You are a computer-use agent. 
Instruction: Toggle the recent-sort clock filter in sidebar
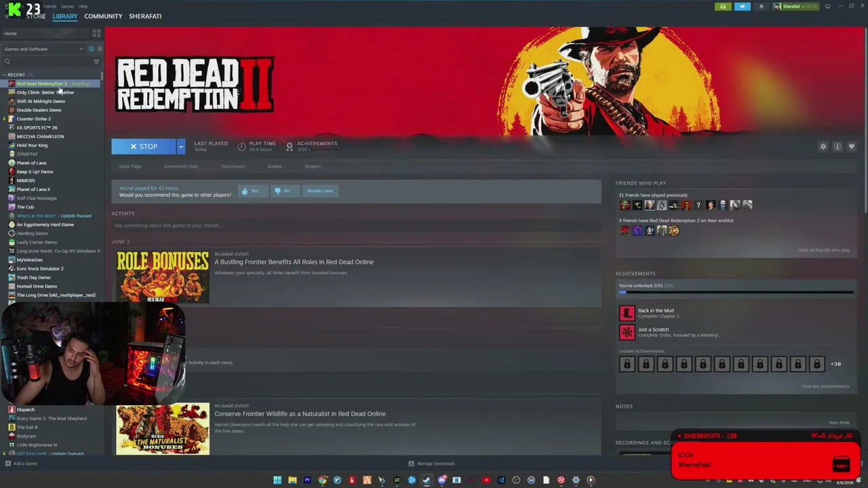(x=91, y=49)
